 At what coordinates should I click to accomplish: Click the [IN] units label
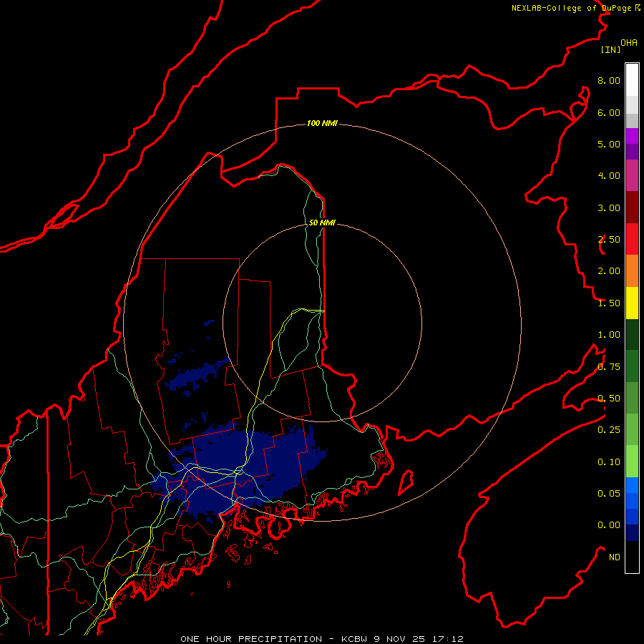[610, 49]
